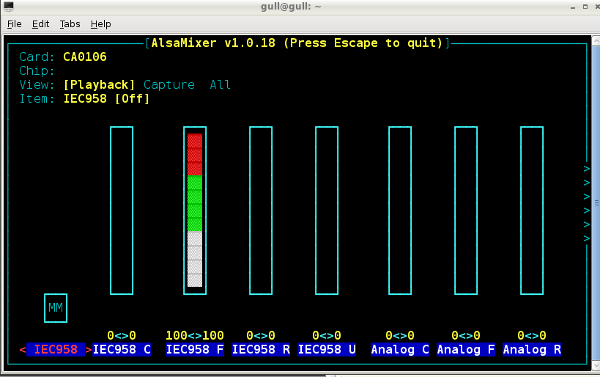Screen dimensions: 600x377
Task: Toggle the IEC958 MM mute box
Action: 55,308
